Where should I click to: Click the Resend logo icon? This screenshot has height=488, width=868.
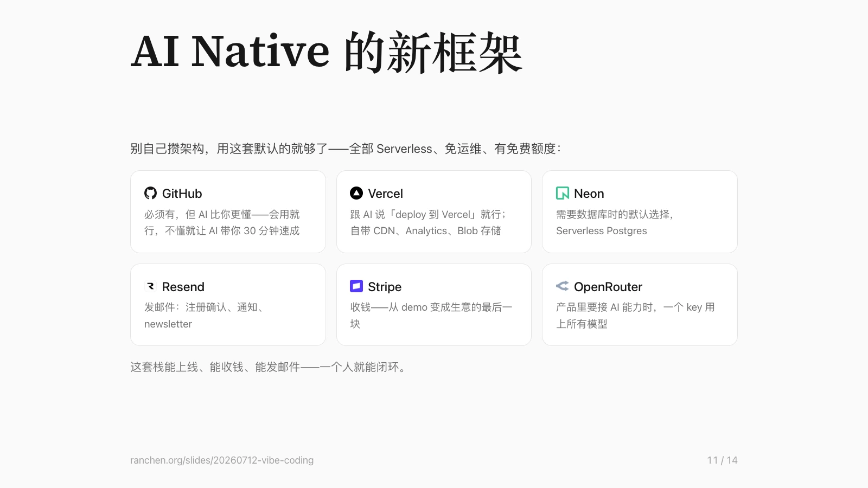(x=150, y=286)
